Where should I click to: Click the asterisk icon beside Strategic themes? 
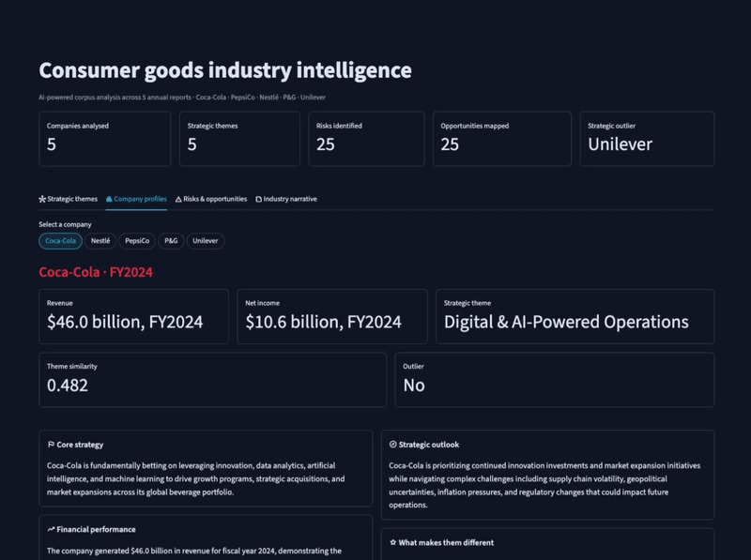click(42, 199)
